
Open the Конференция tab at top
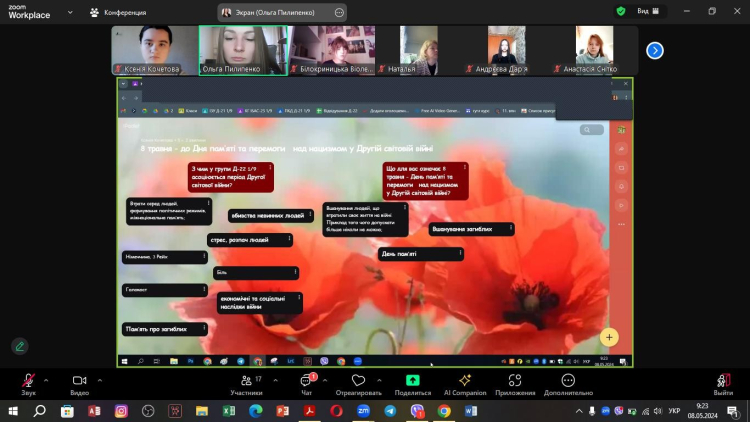[118, 12]
